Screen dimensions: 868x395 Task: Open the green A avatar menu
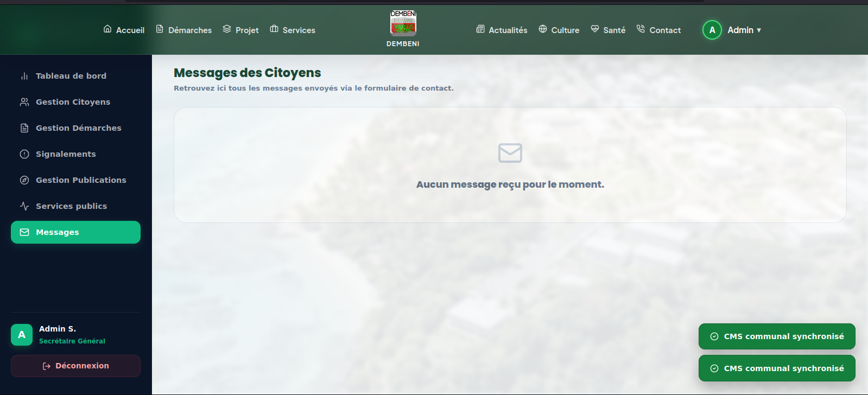click(x=712, y=30)
